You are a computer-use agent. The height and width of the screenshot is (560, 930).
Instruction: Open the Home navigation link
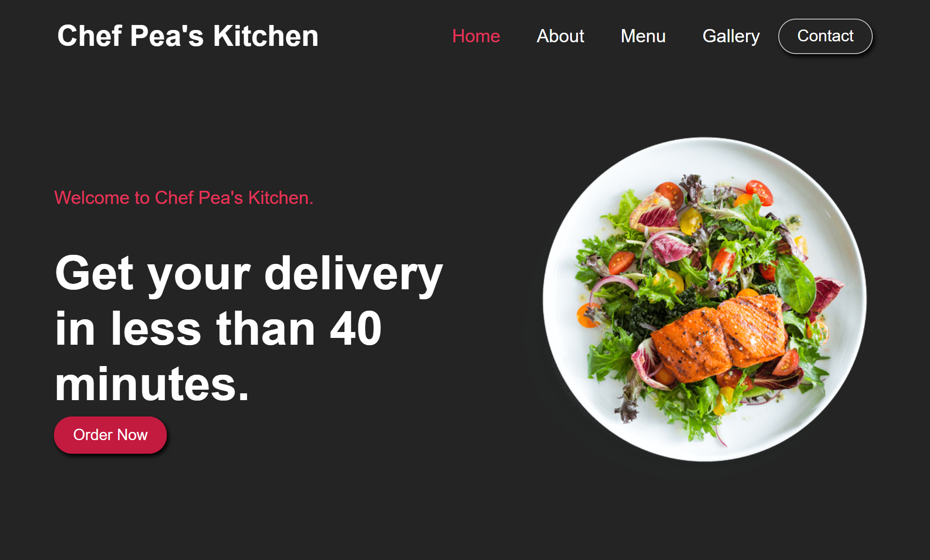click(x=476, y=36)
